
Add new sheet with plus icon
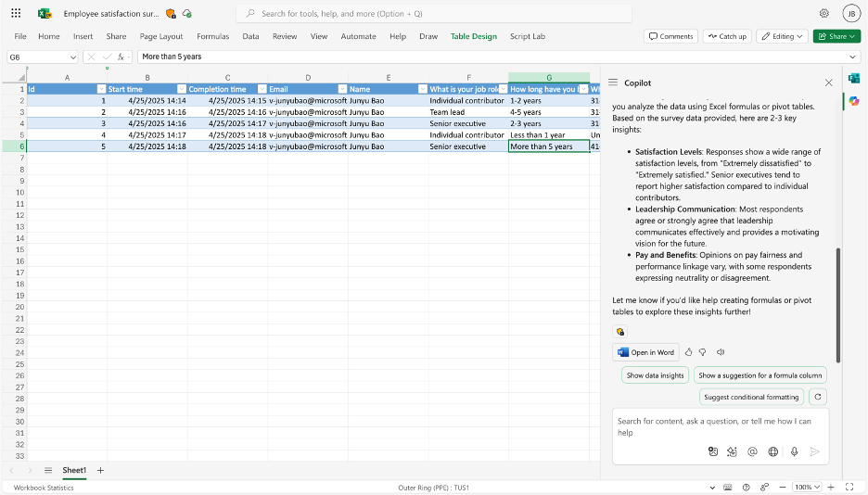click(101, 471)
